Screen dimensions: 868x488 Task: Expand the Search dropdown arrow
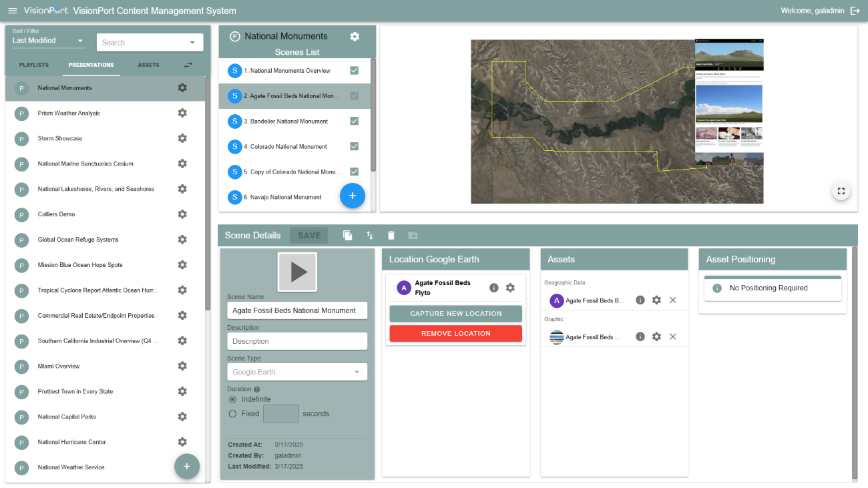click(192, 43)
